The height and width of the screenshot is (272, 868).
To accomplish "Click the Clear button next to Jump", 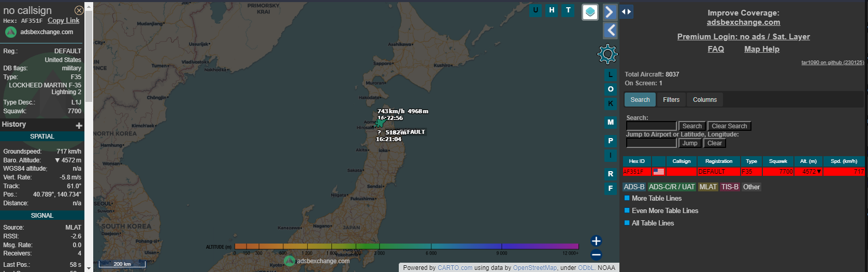I will [715, 143].
